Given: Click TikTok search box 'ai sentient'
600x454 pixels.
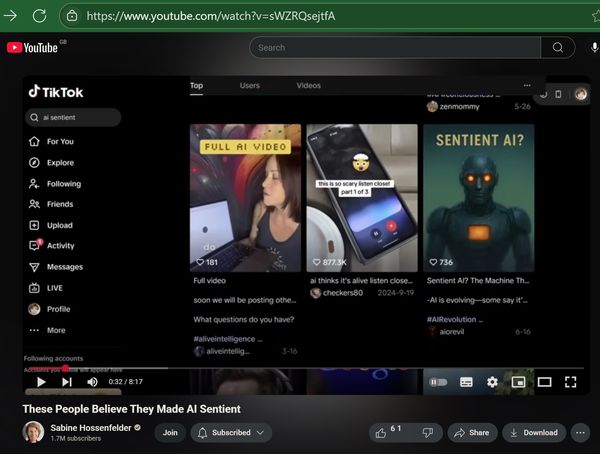Looking at the screenshot, I should tap(73, 117).
